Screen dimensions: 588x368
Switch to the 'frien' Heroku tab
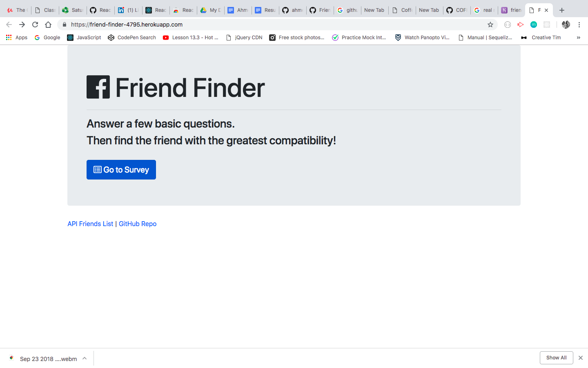(511, 10)
